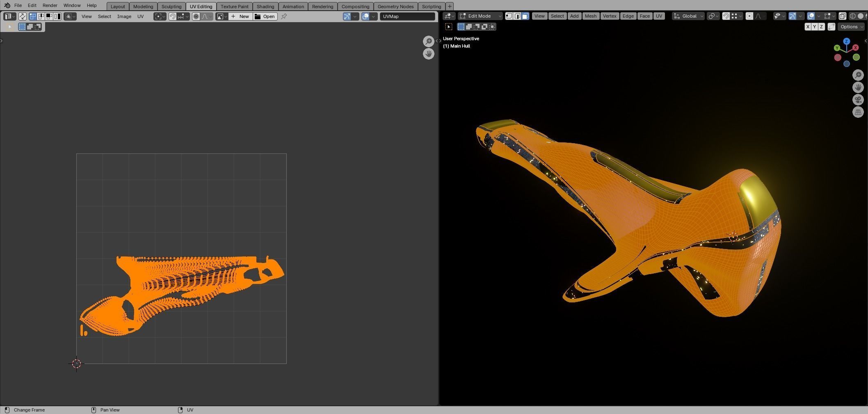Open the Add menu in 3D viewport

coord(574,16)
